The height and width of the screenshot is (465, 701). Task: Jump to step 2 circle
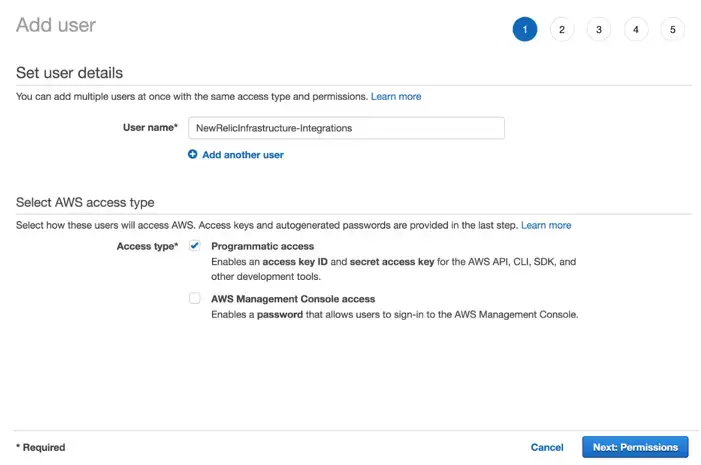[562, 30]
